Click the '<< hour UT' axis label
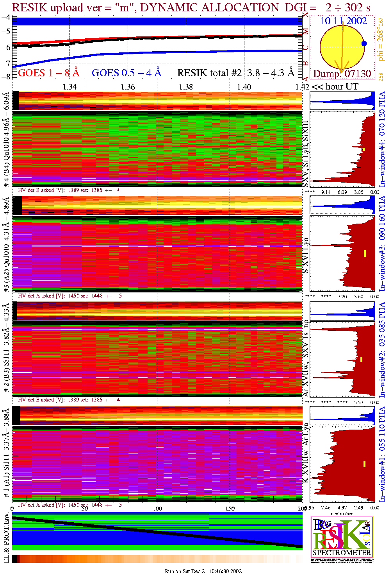 (x=335, y=87)
